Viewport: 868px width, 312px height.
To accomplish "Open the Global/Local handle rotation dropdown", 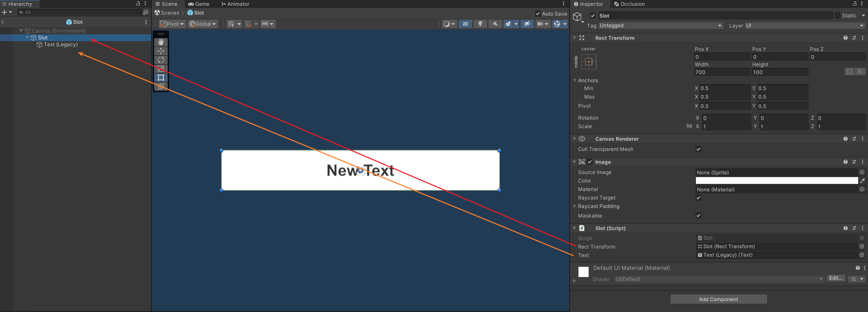I will tap(203, 24).
